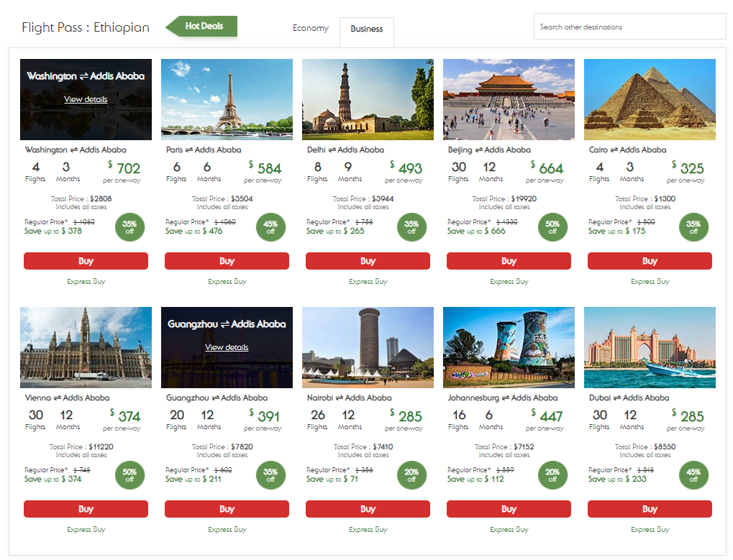
Task: Choose Express Buy for Johannesburg pass
Action: tap(509, 530)
